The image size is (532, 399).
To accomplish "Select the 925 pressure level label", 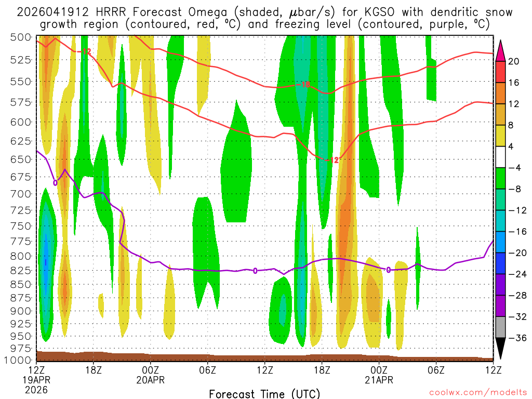I will [21, 324].
